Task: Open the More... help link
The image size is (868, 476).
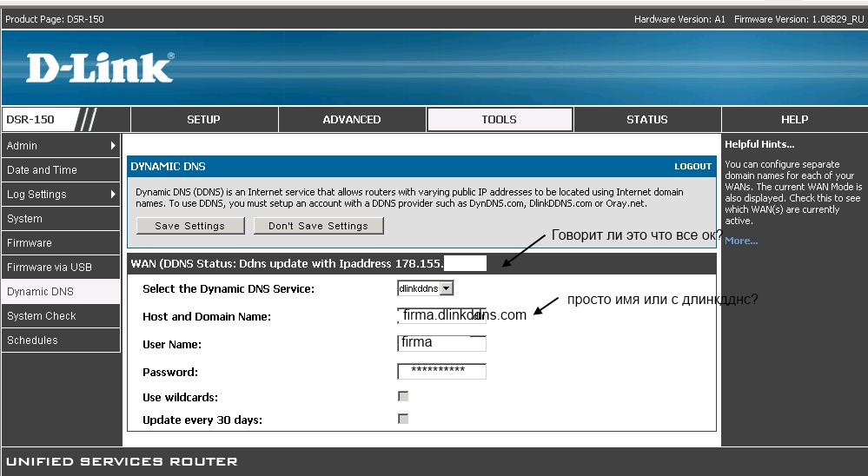Action: (x=741, y=241)
